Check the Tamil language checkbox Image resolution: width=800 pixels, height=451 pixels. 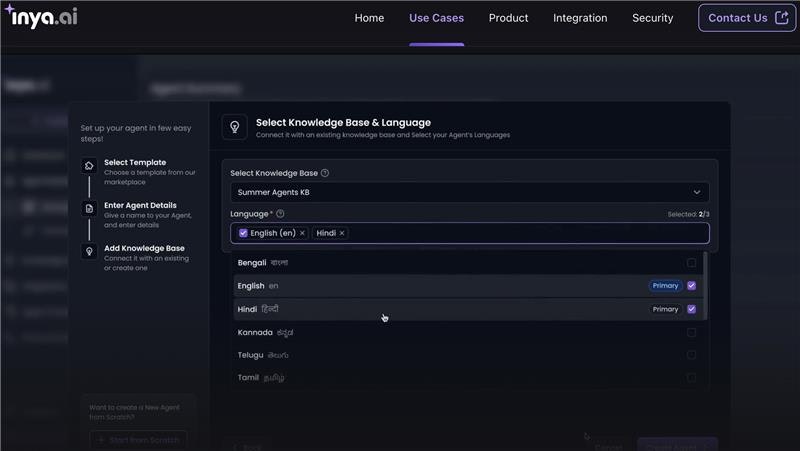[x=691, y=378]
